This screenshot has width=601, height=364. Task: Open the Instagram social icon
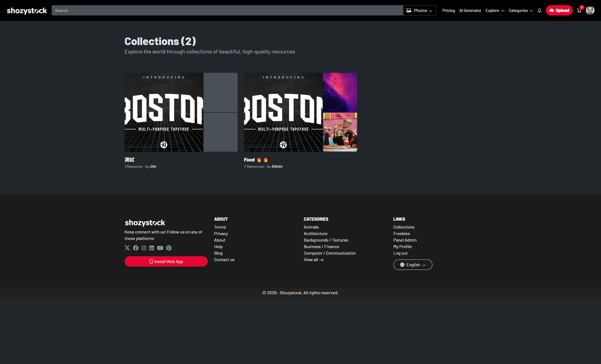[x=144, y=248]
